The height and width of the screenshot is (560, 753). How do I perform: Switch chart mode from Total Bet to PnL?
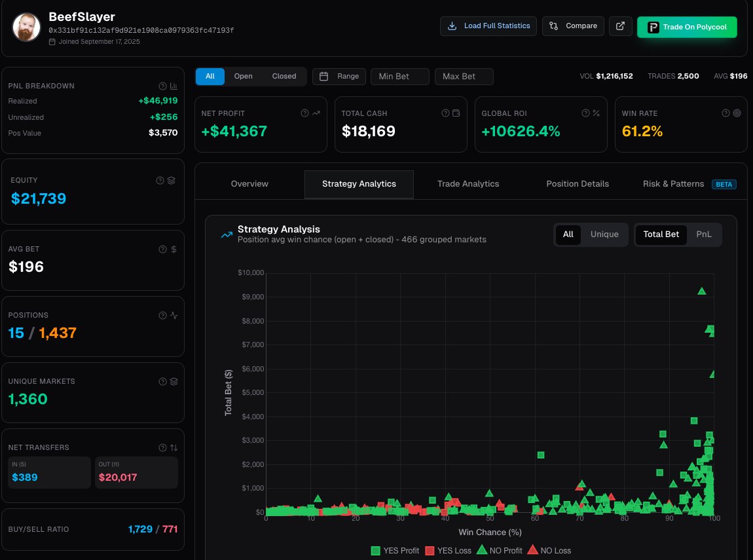click(x=704, y=234)
